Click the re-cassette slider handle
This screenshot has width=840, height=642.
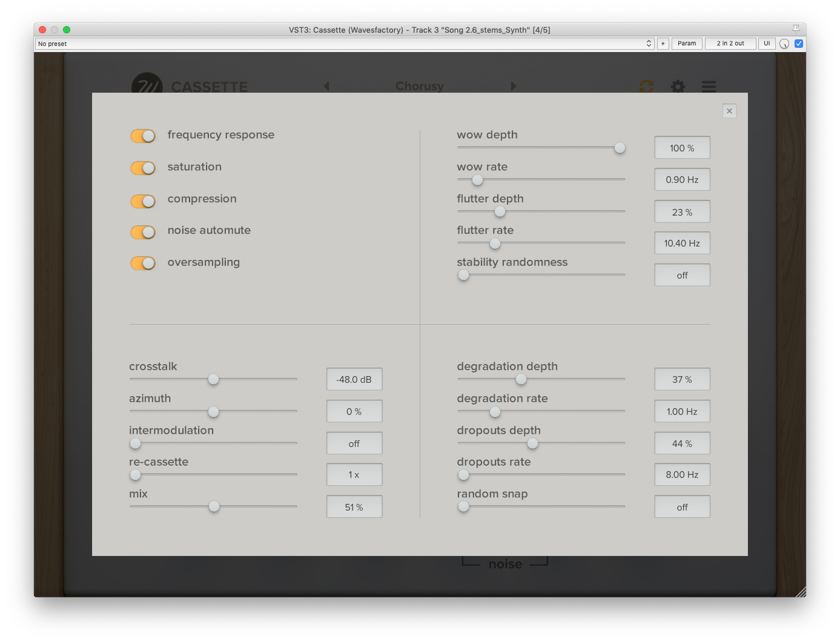135,475
